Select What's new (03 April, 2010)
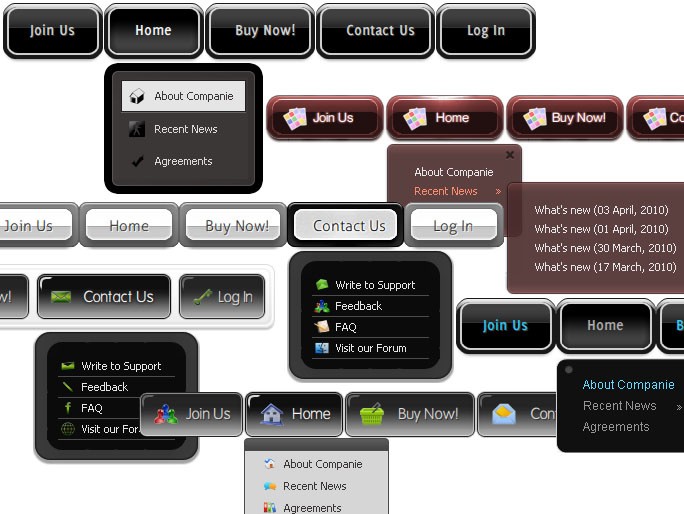 (601, 210)
